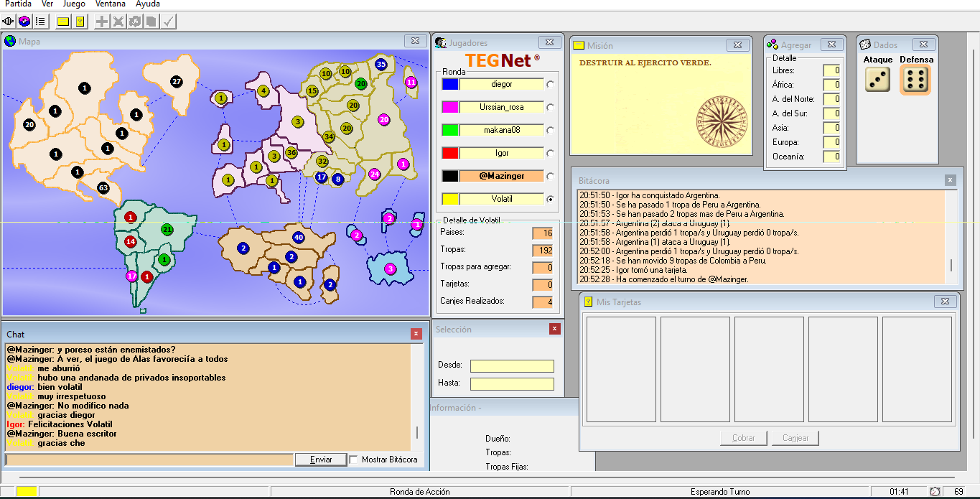The width and height of the screenshot is (980, 499).
Task: Open the yellow mission card toolbar icon
Action: tap(63, 22)
